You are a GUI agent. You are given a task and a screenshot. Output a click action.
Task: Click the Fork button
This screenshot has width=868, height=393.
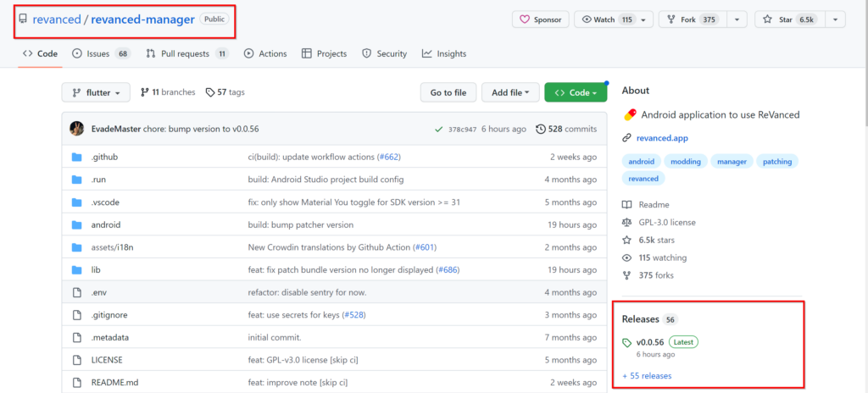693,19
